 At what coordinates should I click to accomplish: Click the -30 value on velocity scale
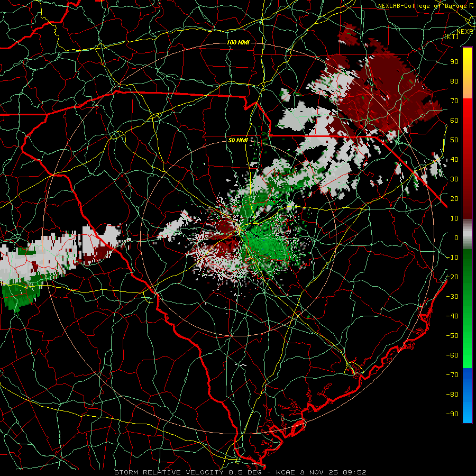[452, 297]
